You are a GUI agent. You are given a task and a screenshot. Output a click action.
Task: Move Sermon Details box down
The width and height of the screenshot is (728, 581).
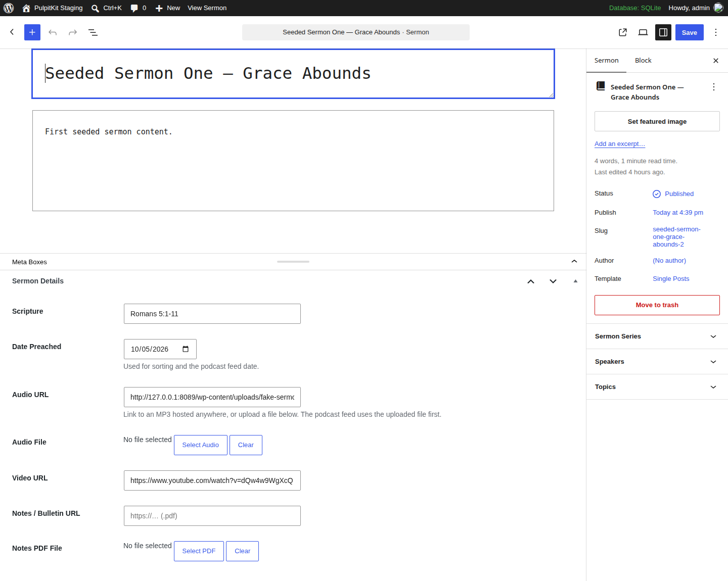[x=553, y=281]
